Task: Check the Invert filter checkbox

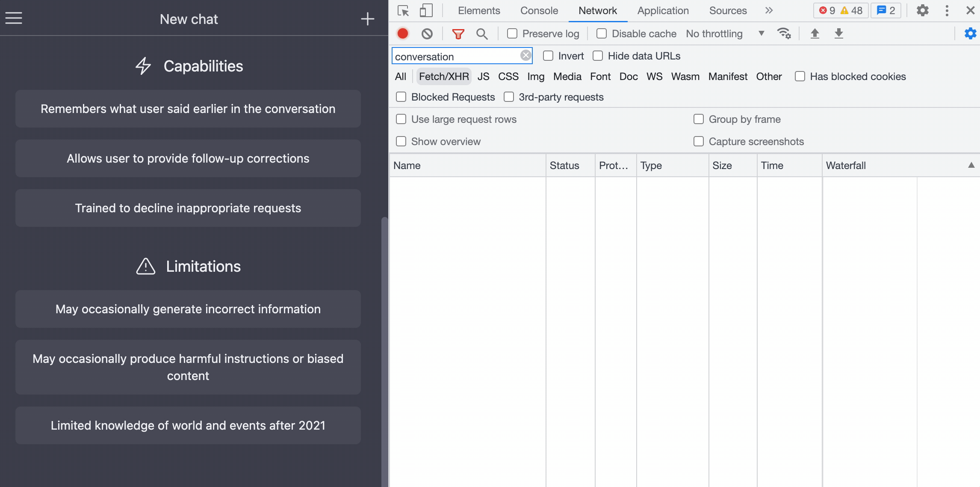Action: (x=548, y=56)
